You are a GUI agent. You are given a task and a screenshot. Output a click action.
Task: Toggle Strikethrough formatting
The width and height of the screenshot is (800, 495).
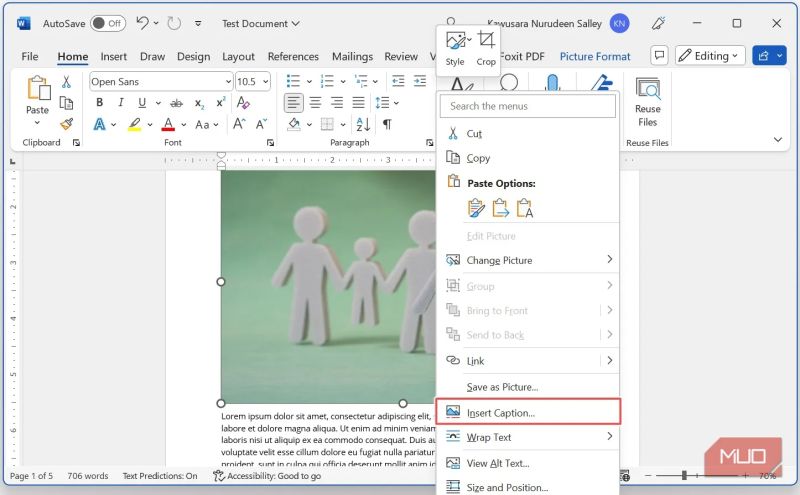[x=177, y=103]
